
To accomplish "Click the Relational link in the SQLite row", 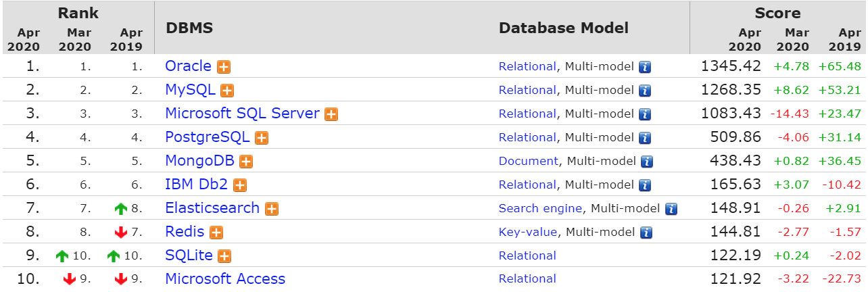I will pos(527,255).
